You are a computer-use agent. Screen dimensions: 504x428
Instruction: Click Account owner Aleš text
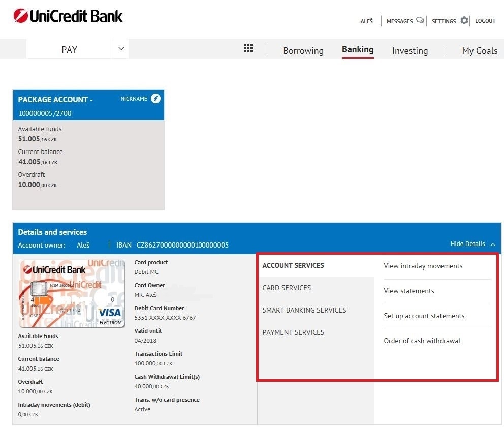coord(54,245)
